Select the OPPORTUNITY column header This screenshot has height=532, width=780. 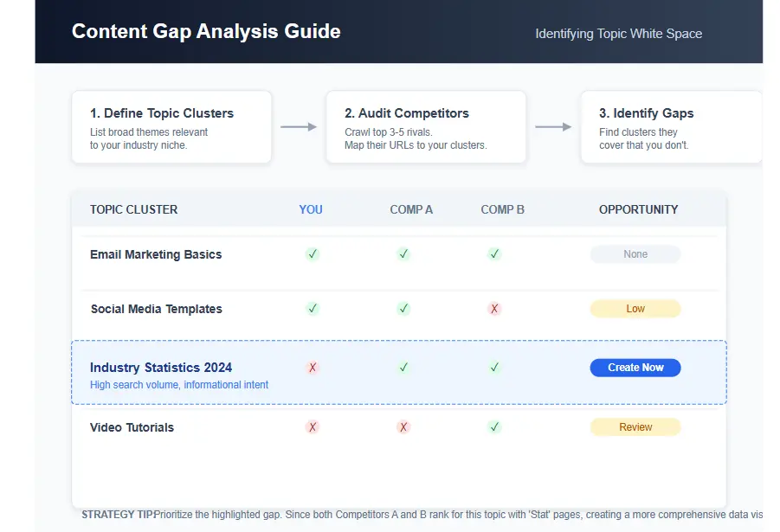pos(637,209)
